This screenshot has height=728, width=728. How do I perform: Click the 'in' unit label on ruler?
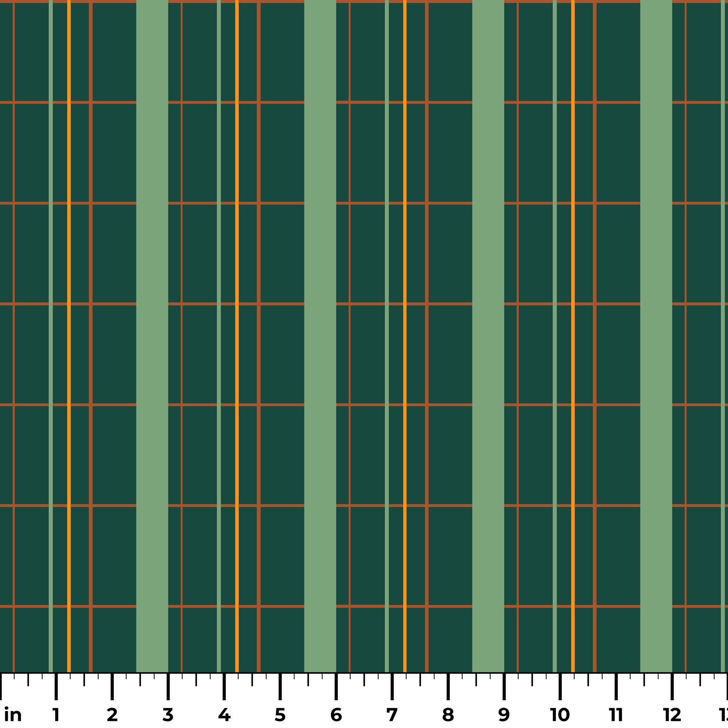13,714
